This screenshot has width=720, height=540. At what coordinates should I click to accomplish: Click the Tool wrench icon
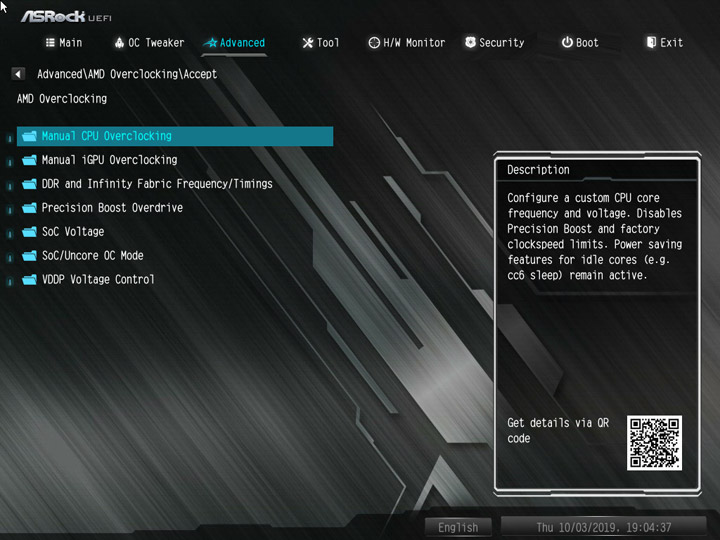[308, 43]
